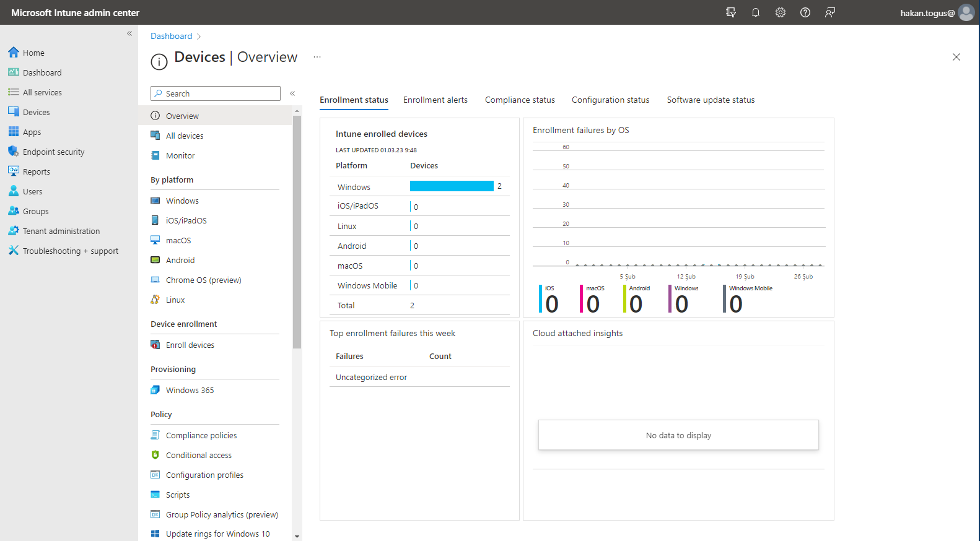Click the Windows Mobile failure count tile
The image size is (980, 541).
coord(748,299)
